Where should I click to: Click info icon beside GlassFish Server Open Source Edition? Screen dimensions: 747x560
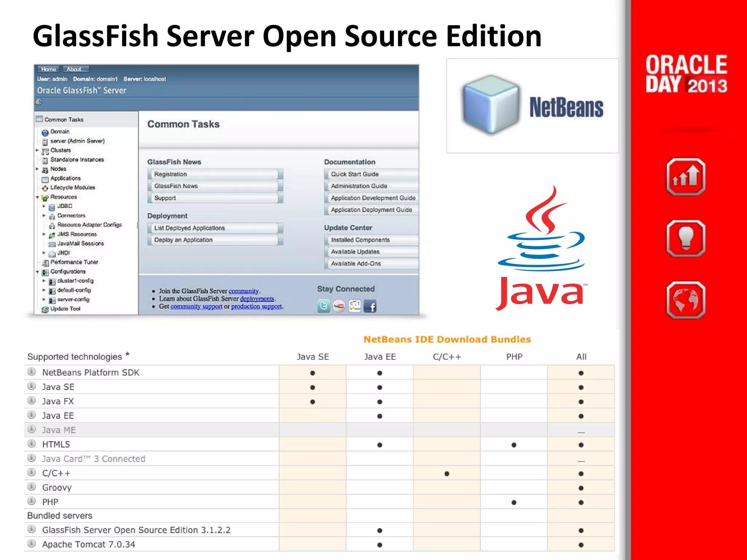(x=32, y=529)
